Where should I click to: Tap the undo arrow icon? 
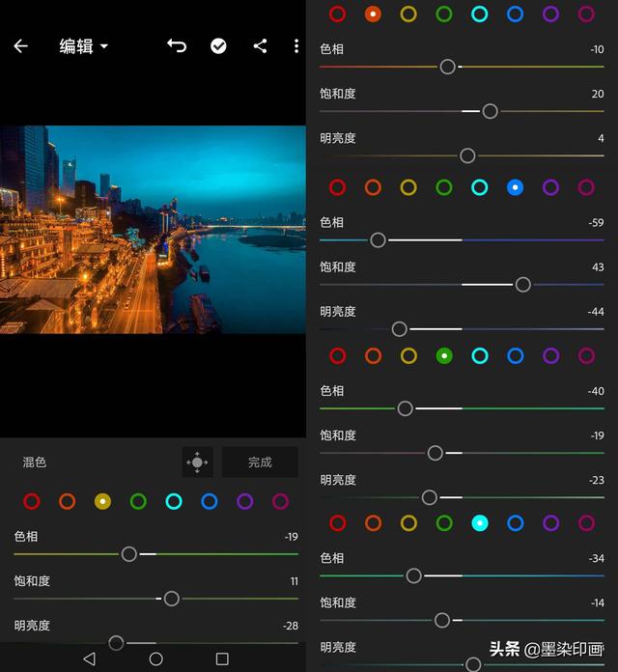pos(177,45)
